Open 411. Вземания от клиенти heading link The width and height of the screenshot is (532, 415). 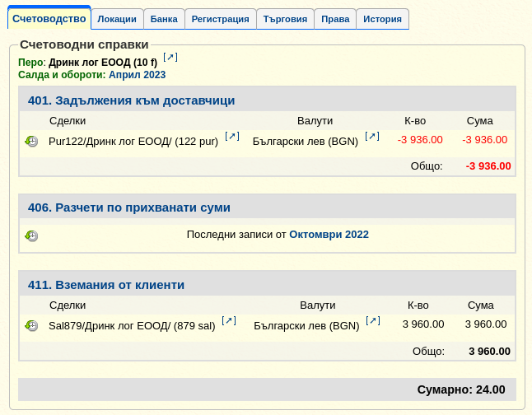[x=105, y=285]
